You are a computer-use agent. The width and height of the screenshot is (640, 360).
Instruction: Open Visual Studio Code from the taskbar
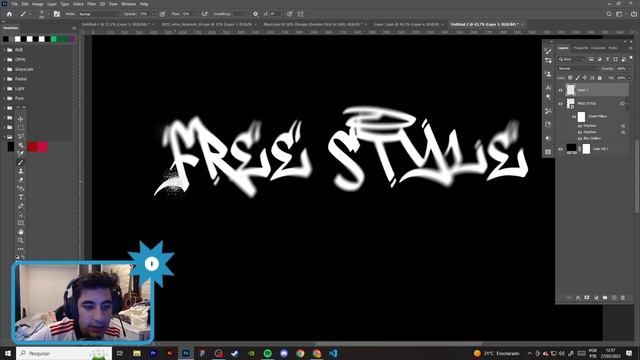click(333, 353)
